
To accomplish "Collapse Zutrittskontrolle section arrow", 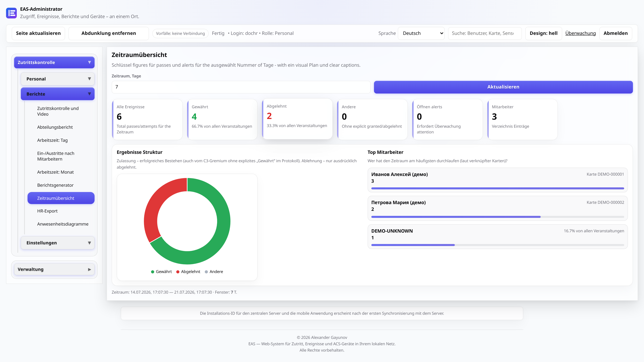I will click(89, 63).
